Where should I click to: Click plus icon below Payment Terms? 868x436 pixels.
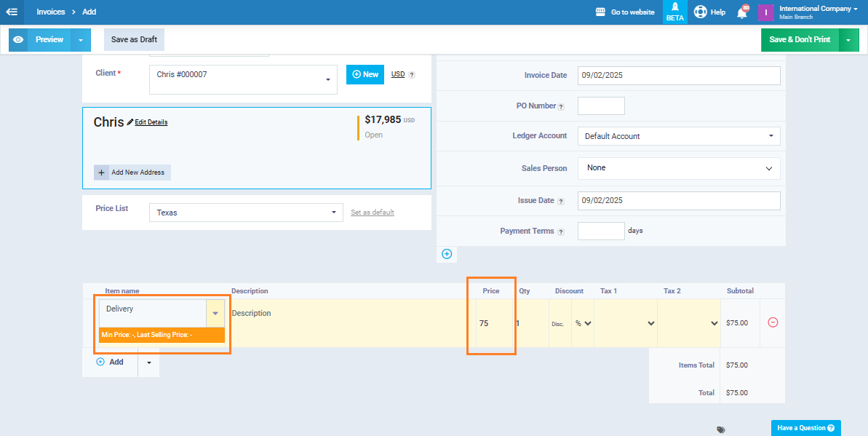pyautogui.click(x=447, y=254)
